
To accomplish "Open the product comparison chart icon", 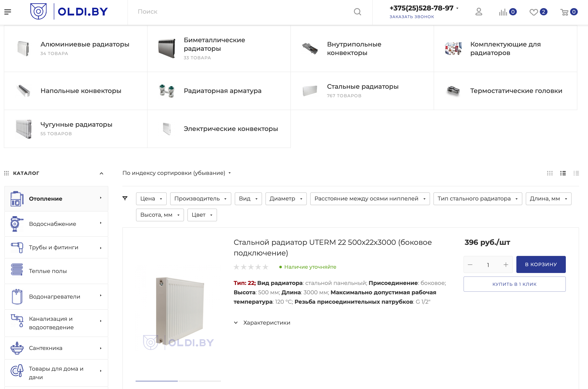I will 503,12.
